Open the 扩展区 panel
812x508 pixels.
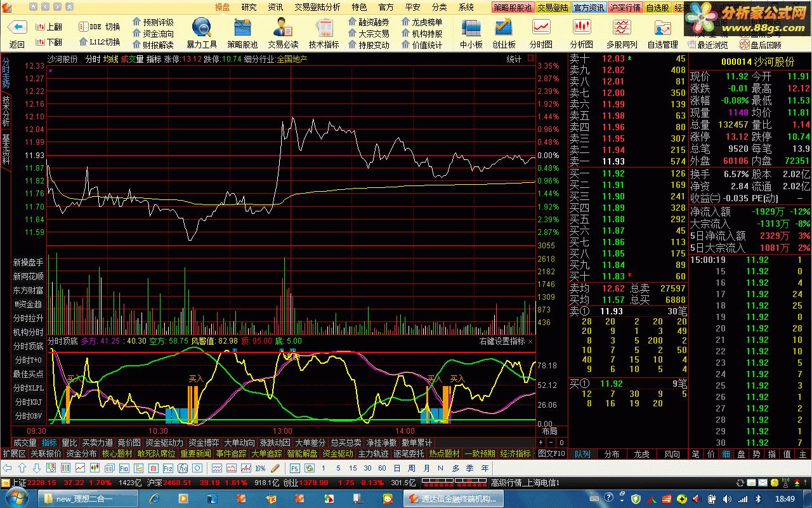tap(15, 453)
